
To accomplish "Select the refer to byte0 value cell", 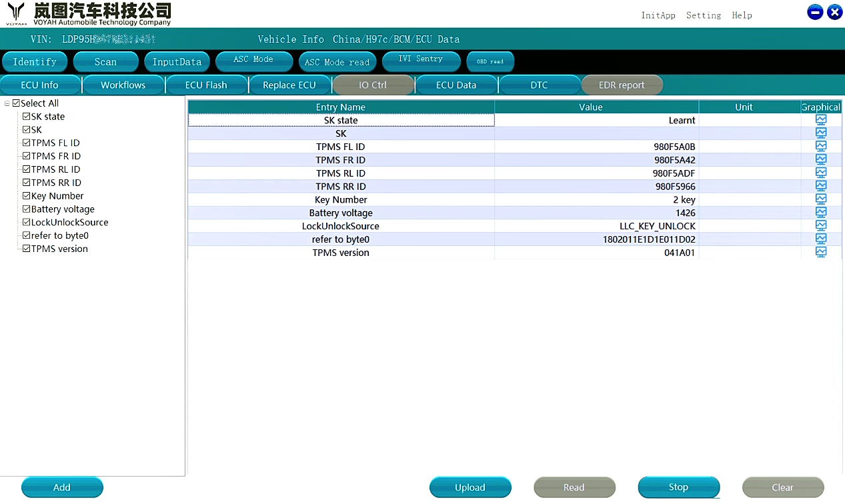I will pos(596,239).
